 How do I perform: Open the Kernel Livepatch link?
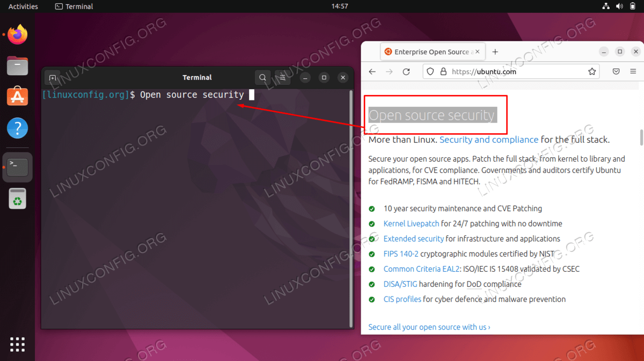tap(411, 223)
